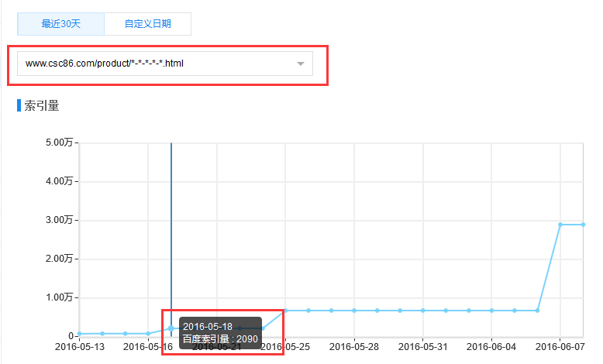Expand the URL rule dropdown arrow
Screen dimensions: 603x364
(x=301, y=64)
